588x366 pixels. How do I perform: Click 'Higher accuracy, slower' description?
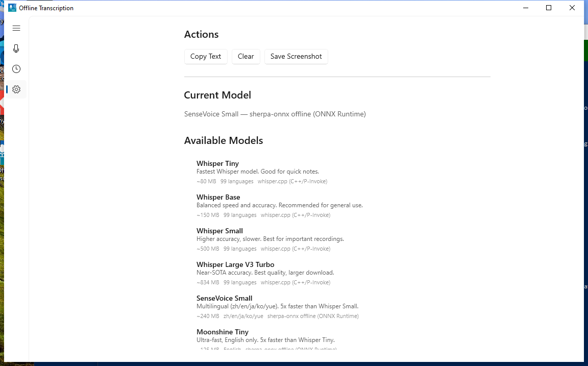click(270, 239)
